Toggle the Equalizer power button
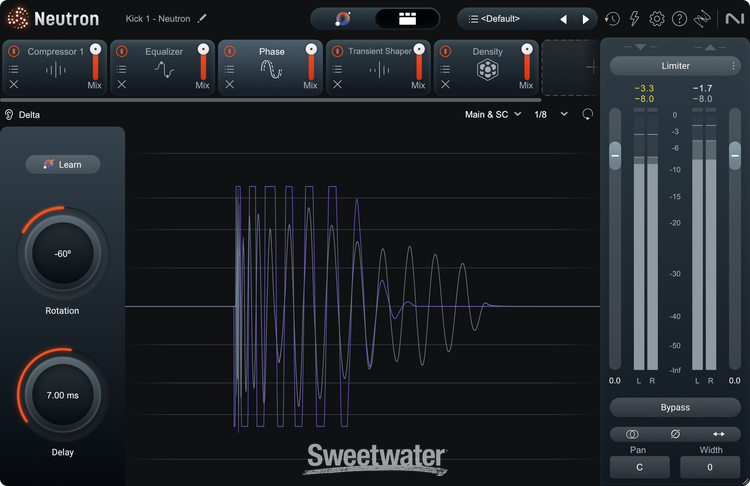 coord(122,51)
